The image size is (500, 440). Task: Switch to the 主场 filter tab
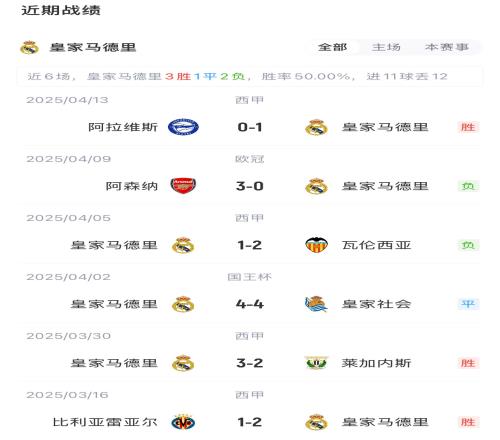click(386, 47)
